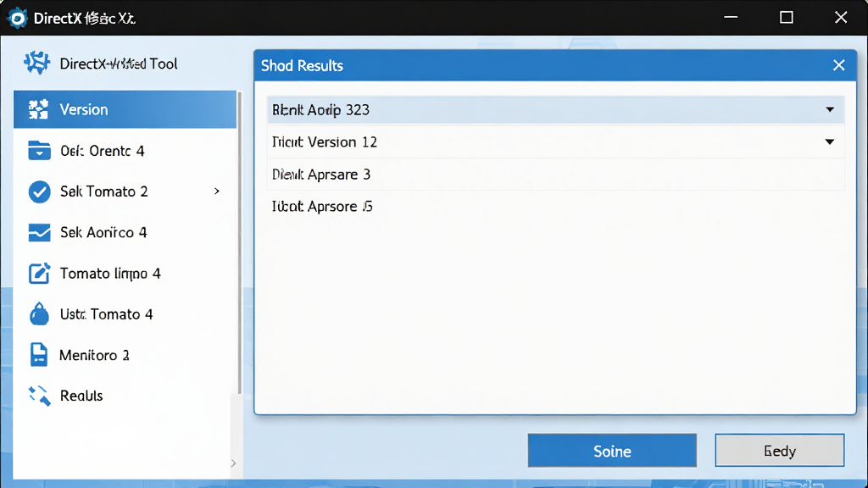Click the DirectX Tool gear icon in sidebar header

tap(37, 63)
